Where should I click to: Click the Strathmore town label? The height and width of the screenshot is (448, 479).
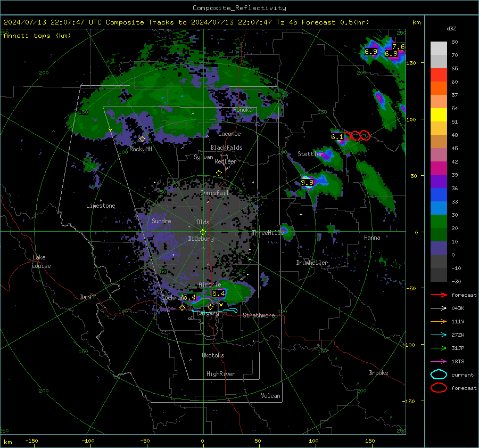(x=259, y=315)
